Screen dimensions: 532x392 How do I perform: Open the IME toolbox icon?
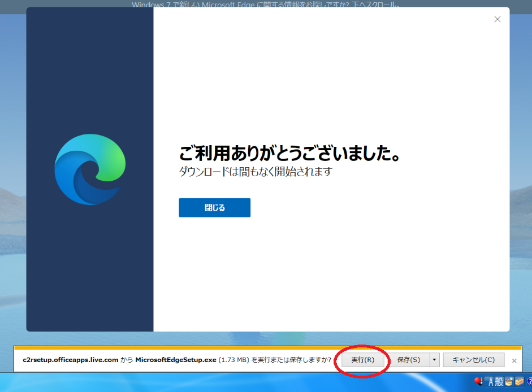pos(519,382)
